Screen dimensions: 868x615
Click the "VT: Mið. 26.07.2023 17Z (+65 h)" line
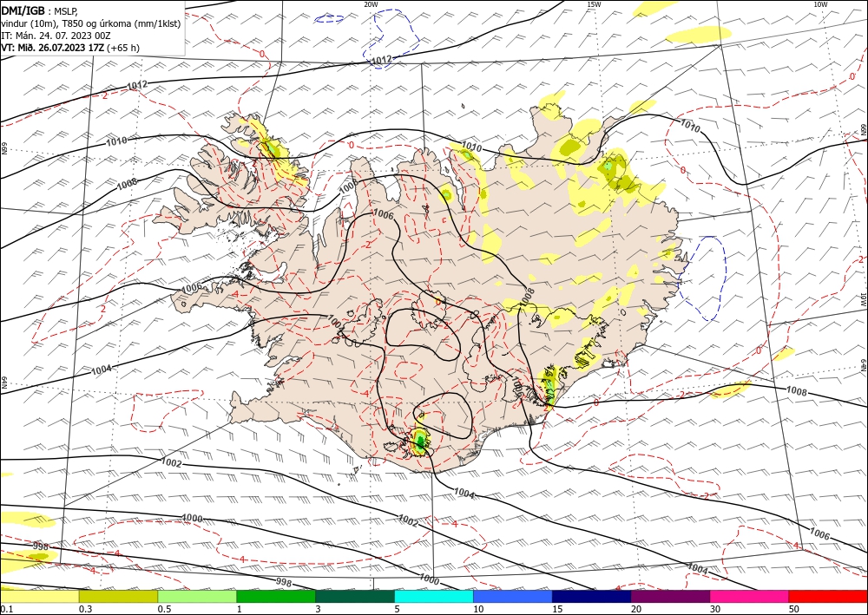point(70,48)
